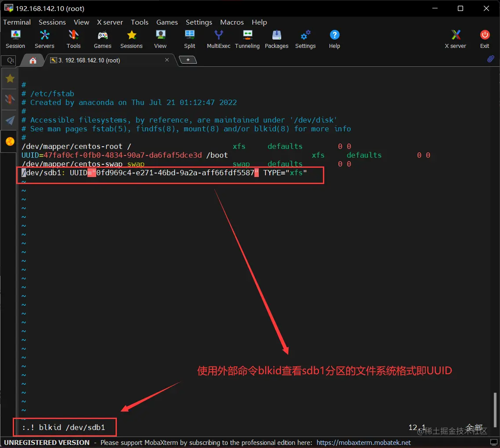Click the terminal vertical scrollbar thumb
Screen dimensions: 500x448
(x=495, y=410)
